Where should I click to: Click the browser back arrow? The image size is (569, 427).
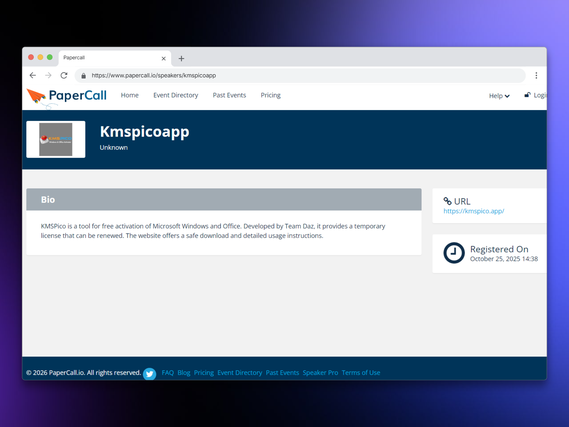tap(33, 75)
